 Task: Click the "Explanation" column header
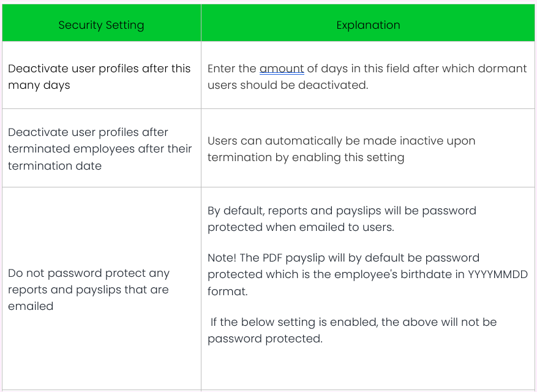[x=368, y=25]
